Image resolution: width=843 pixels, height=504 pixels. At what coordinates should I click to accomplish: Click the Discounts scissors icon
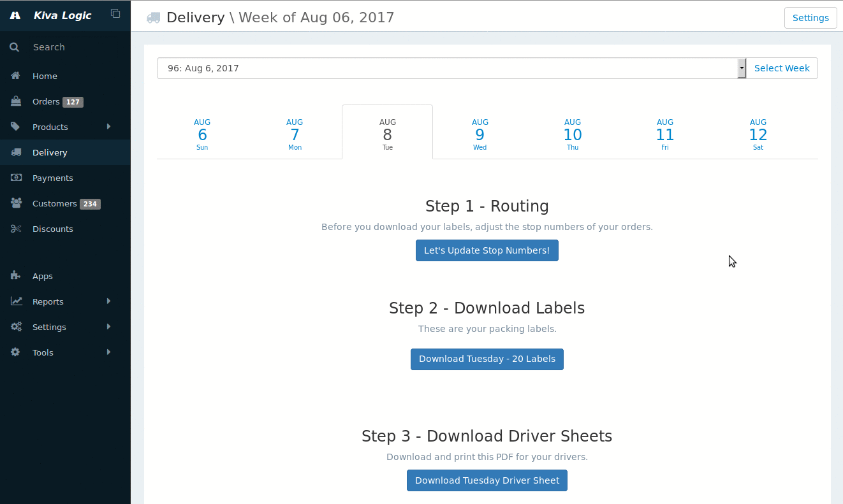(16, 229)
